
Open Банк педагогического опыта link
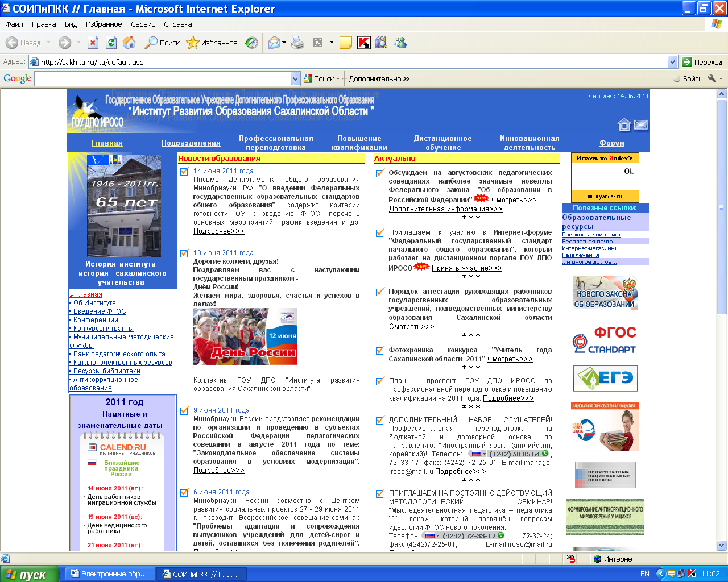[119, 354]
